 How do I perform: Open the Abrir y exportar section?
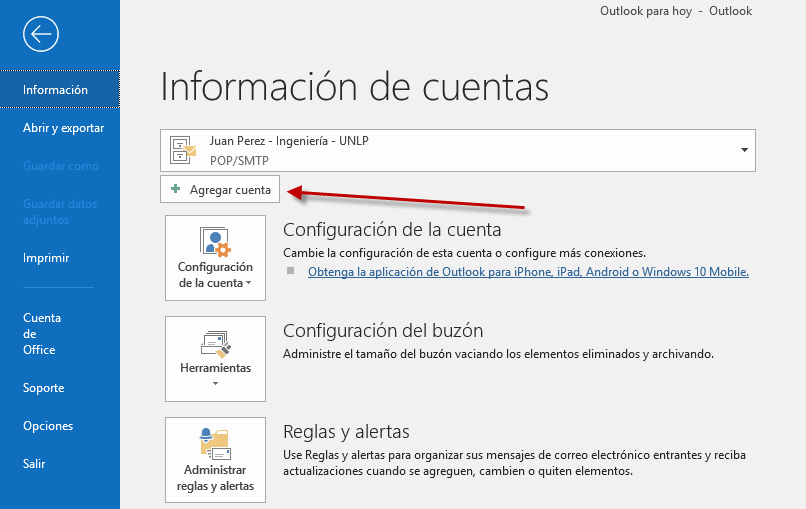point(63,128)
